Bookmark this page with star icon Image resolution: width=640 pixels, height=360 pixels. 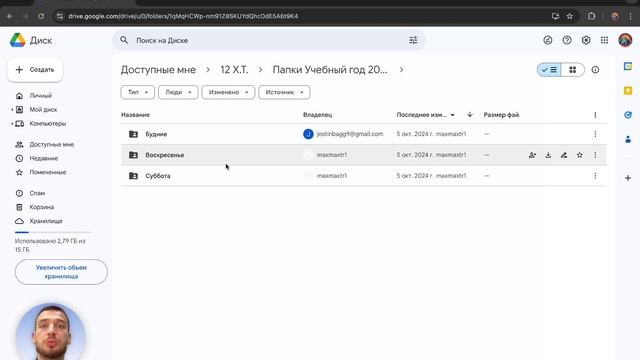(570, 16)
